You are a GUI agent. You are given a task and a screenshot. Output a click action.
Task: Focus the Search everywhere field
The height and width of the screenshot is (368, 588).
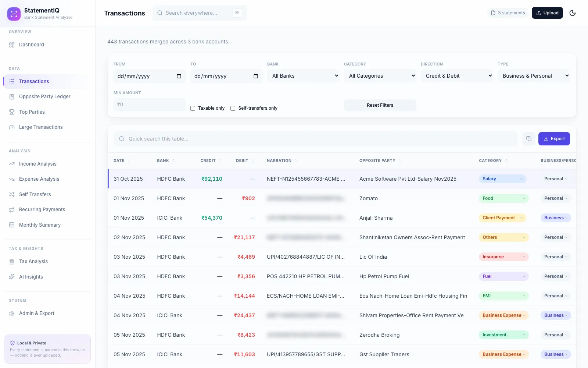200,13
